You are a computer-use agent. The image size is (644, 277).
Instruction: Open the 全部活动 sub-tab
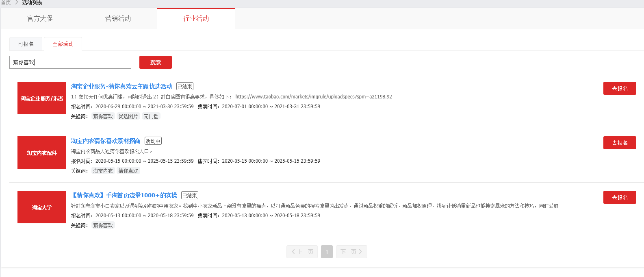(x=63, y=44)
